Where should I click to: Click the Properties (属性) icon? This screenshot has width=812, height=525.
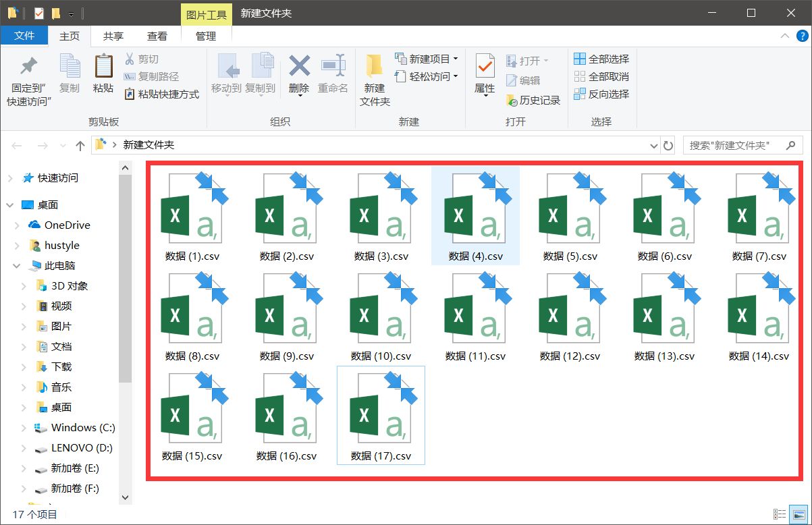click(x=485, y=66)
